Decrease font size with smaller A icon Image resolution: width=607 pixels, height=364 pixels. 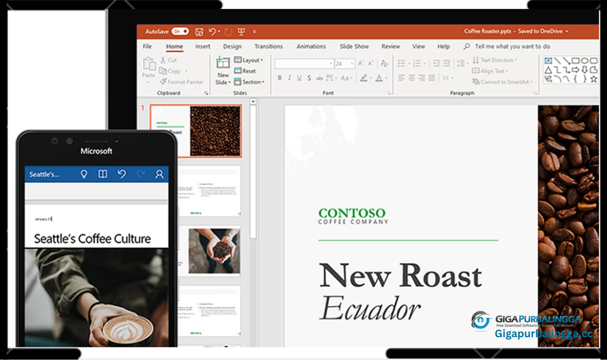pyautogui.click(x=371, y=63)
